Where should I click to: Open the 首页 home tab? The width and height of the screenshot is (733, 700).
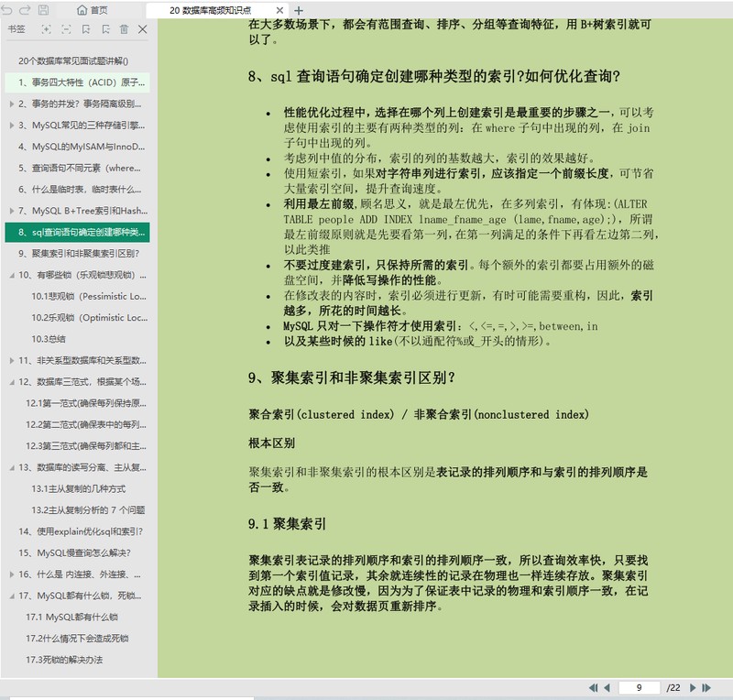click(93, 10)
